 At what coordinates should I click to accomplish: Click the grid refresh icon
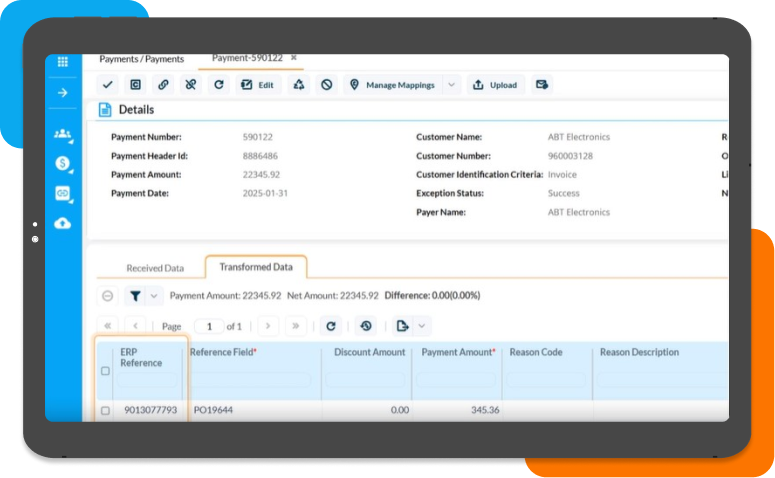click(x=331, y=326)
